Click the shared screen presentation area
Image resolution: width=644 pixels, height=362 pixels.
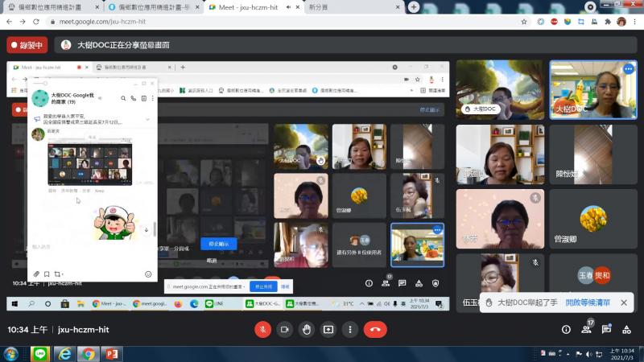(228, 186)
